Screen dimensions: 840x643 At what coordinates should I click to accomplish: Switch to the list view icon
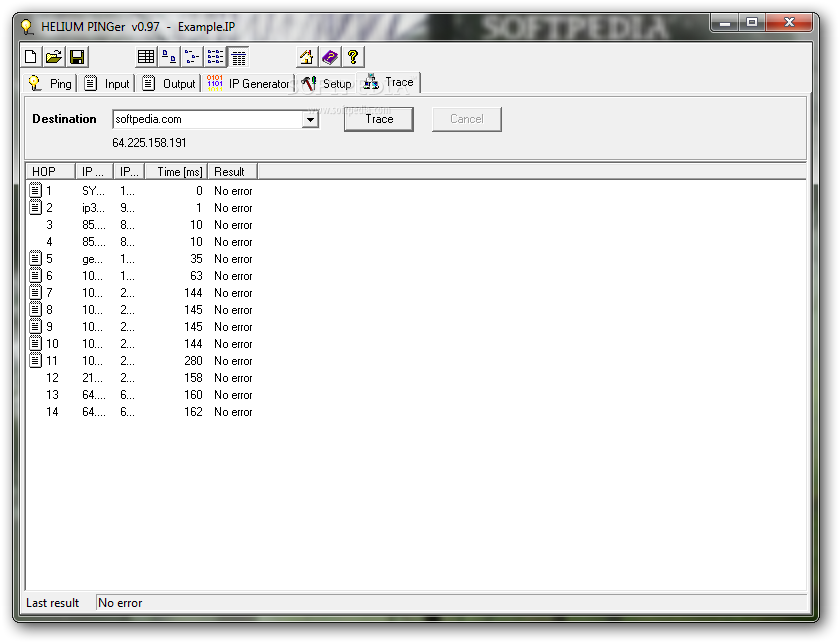tap(215, 57)
